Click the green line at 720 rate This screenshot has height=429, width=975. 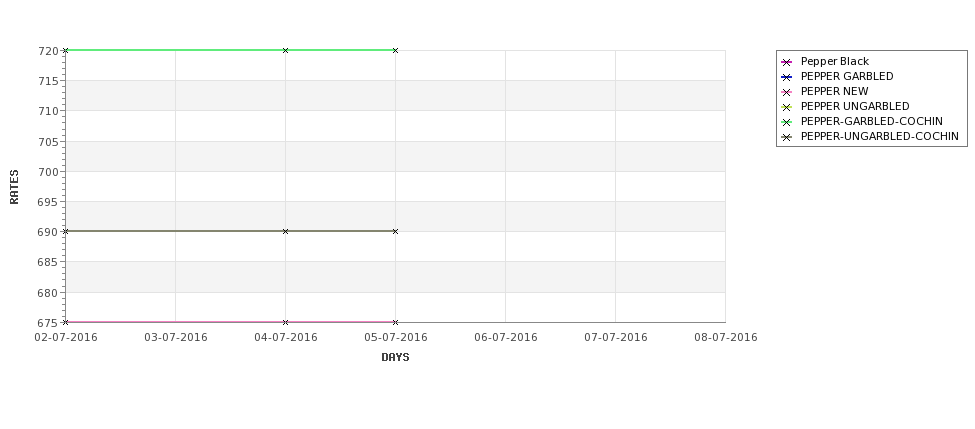230,50
